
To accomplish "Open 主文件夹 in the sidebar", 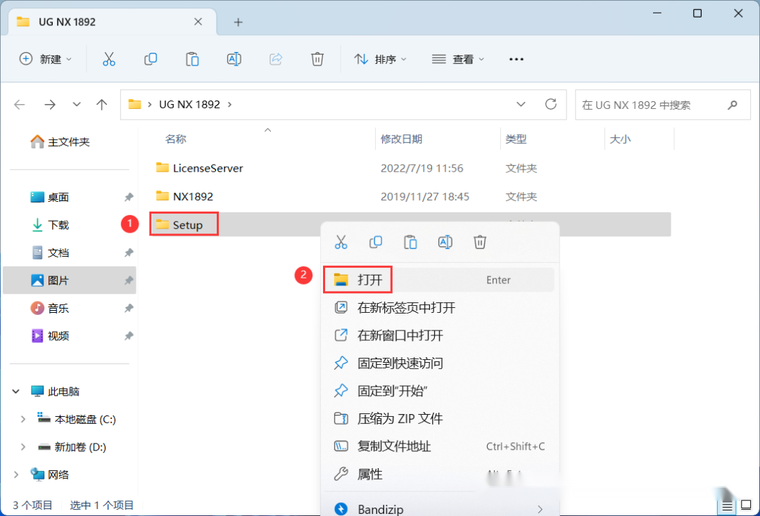I will 61,142.
